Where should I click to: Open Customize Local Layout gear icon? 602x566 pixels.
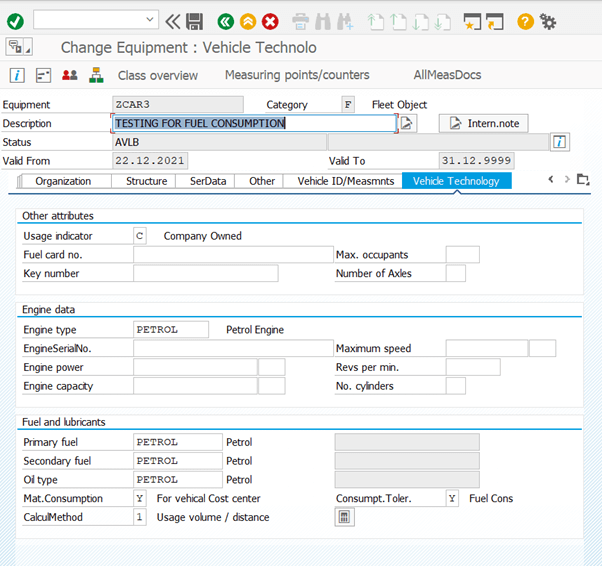[x=548, y=22]
